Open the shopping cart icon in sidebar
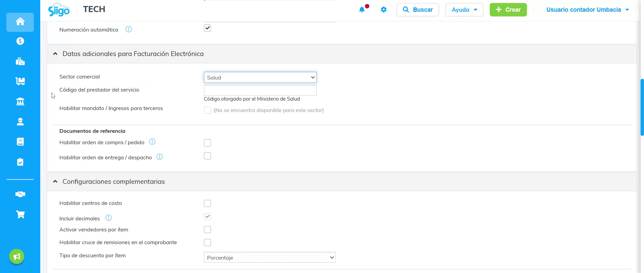This screenshot has height=273, width=644. [x=20, y=215]
